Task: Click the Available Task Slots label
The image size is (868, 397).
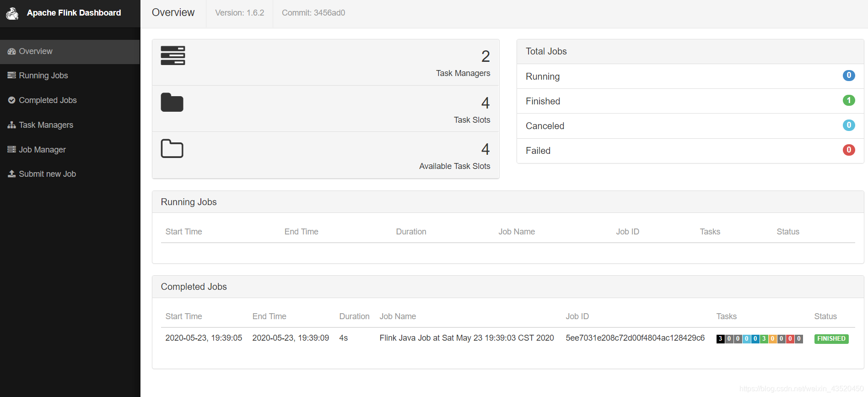Action: click(x=454, y=166)
